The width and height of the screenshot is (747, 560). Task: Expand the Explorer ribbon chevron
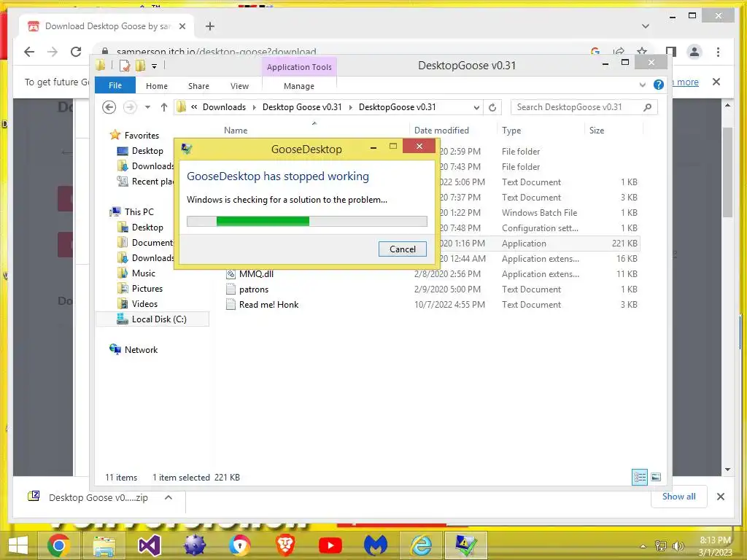click(642, 85)
